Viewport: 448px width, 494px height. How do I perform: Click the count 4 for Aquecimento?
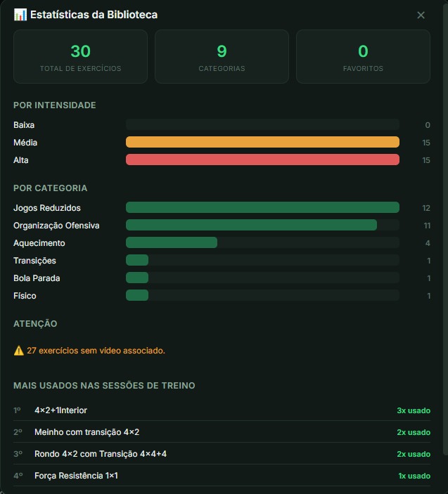[x=428, y=243]
